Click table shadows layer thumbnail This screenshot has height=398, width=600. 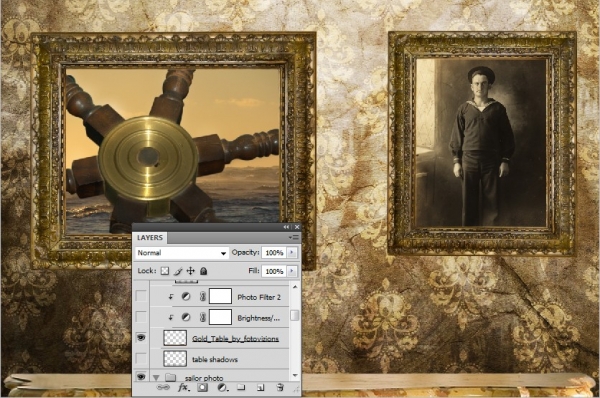tap(175, 359)
